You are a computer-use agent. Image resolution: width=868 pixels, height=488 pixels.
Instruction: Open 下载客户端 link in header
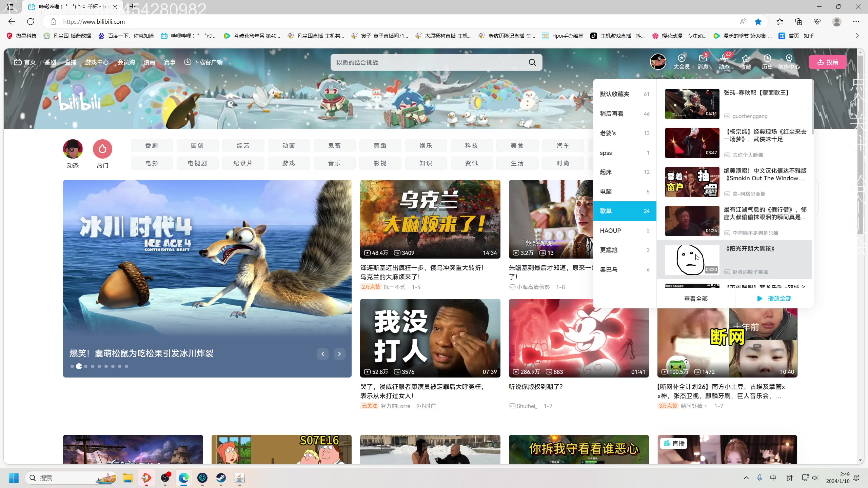pos(203,62)
